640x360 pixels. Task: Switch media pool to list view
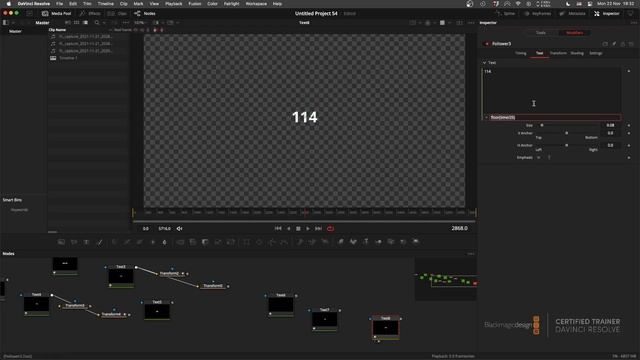[85, 23]
